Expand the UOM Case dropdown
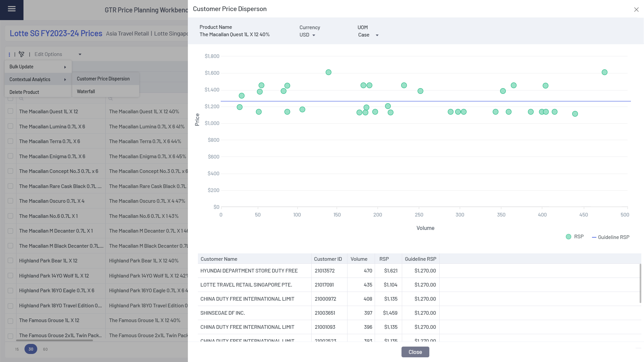This screenshot has height=362, width=644. pyautogui.click(x=368, y=35)
